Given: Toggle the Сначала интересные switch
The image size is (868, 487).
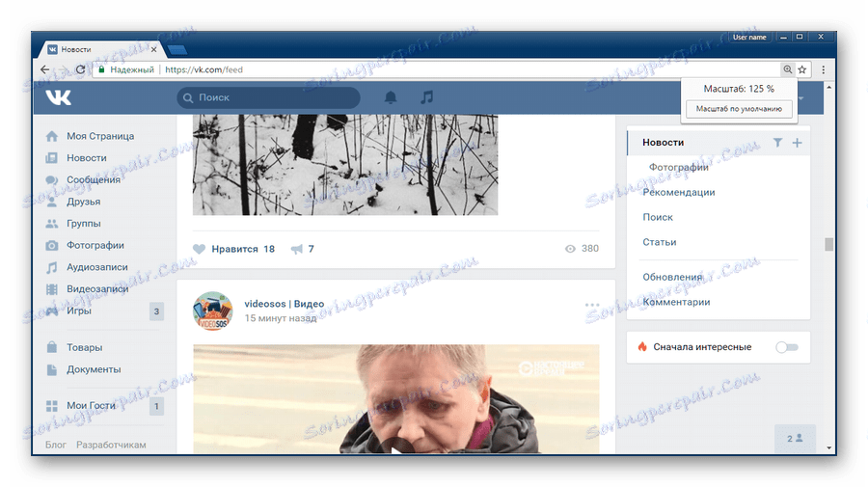Looking at the screenshot, I should click(787, 347).
